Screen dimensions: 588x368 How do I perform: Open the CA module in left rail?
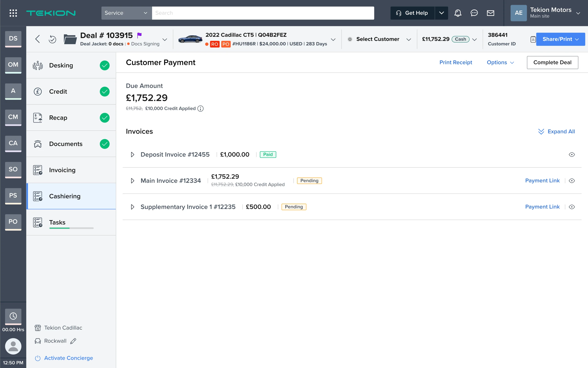[x=13, y=143]
